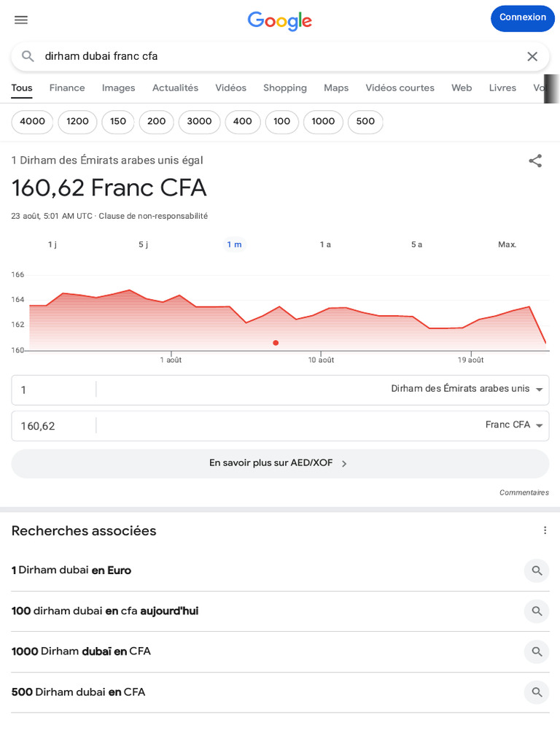Viewport: 560px width, 747px height.
Task: Share the currency conversion result
Action: pyautogui.click(x=535, y=161)
